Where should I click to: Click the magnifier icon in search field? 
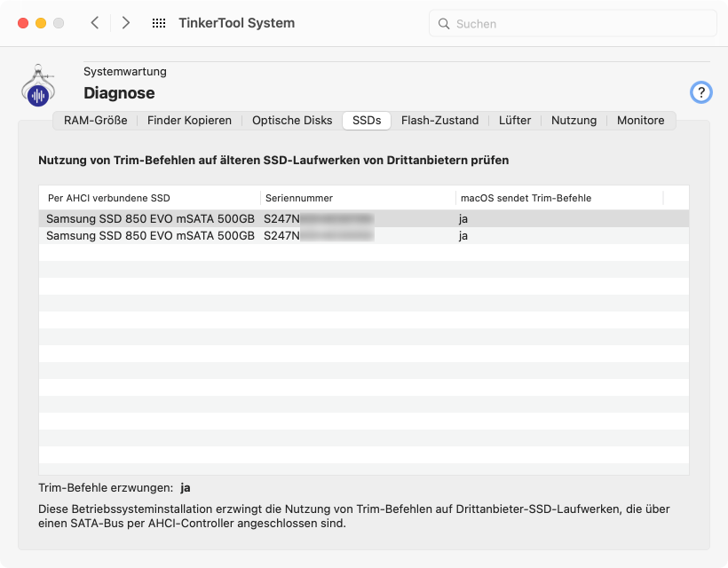point(444,24)
